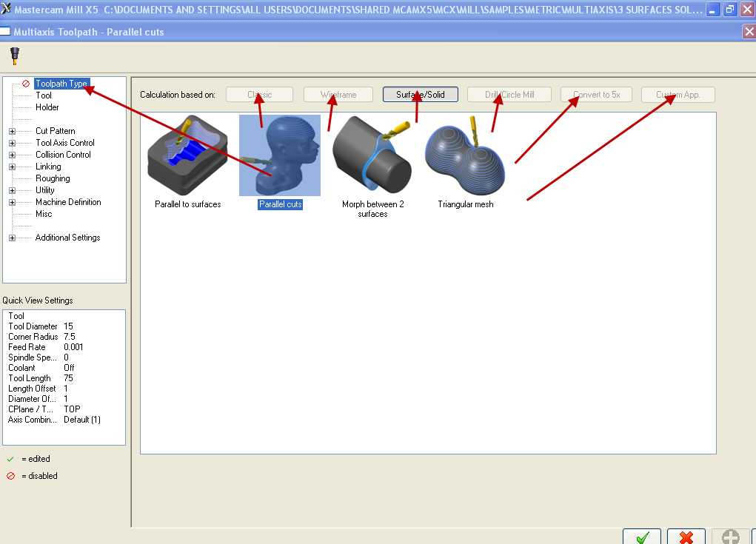The height and width of the screenshot is (544, 756).
Task: Open the Holder page
Action: coord(47,107)
